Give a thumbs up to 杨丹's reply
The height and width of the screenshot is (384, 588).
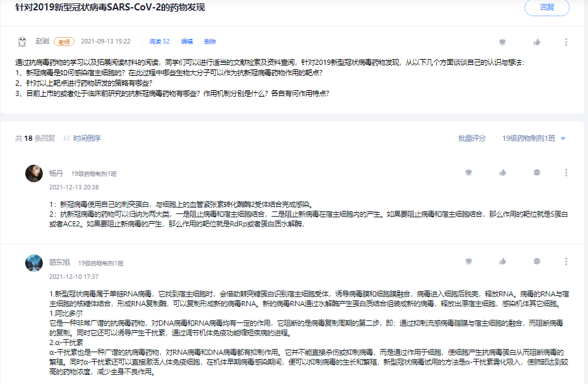click(x=502, y=173)
